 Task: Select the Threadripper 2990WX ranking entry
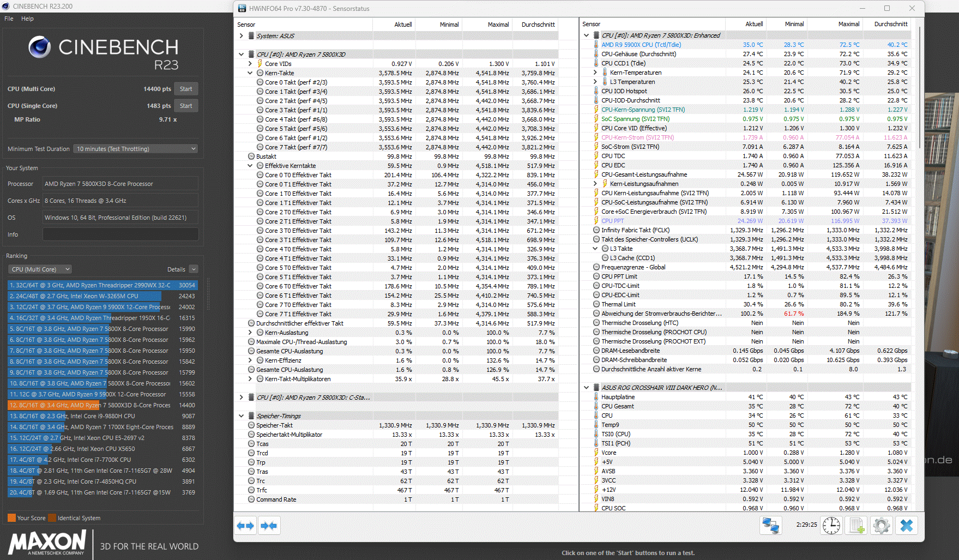pos(102,285)
